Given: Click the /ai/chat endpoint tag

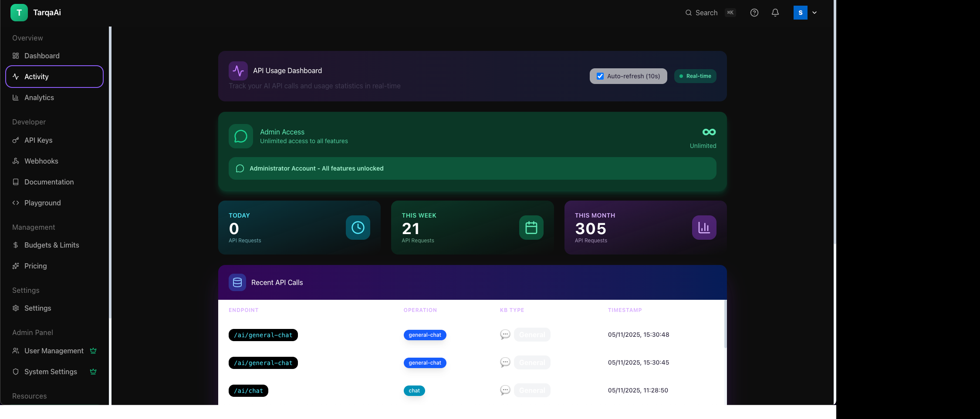Looking at the screenshot, I should (x=248, y=391).
